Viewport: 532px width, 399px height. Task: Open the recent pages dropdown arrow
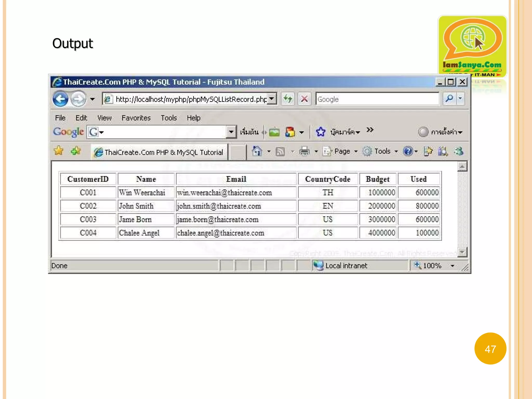tap(92, 99)
